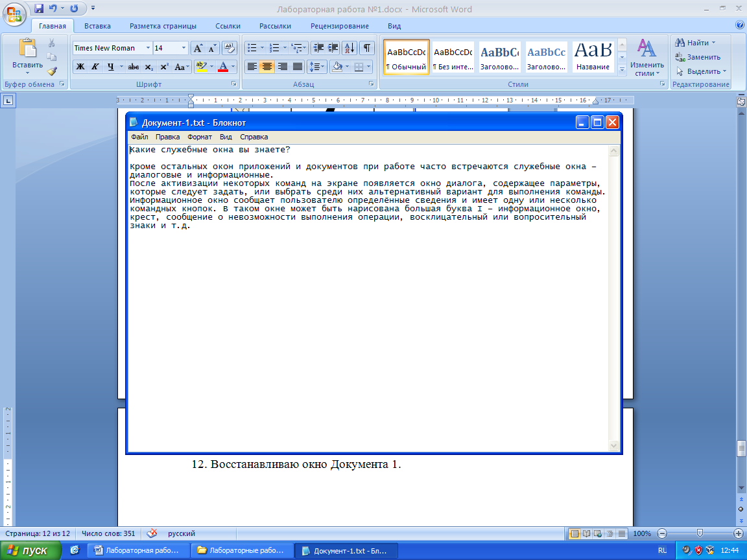Open Word Help question mark icon
This screenshot has height=560, width=747.
739,25
